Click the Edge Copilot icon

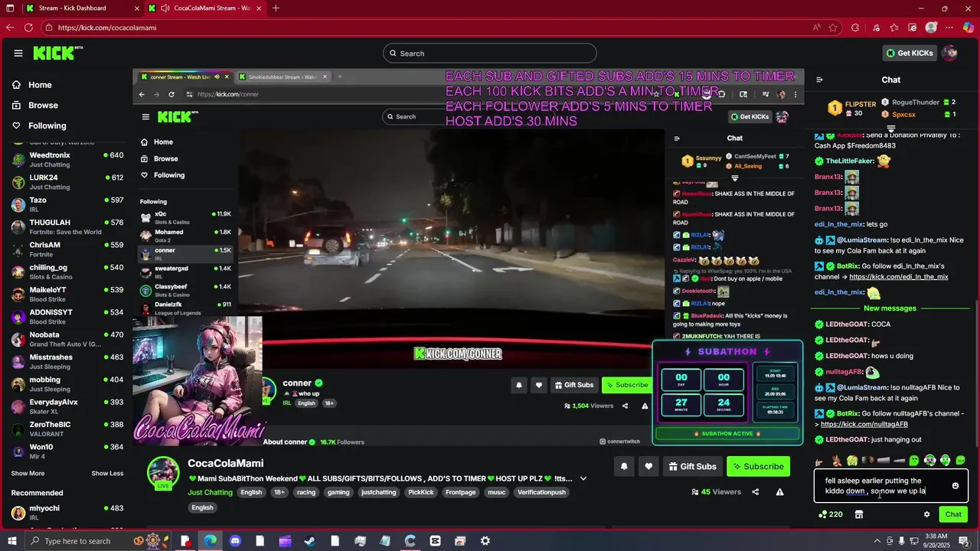pyautogui.click(x=969, y=28)
